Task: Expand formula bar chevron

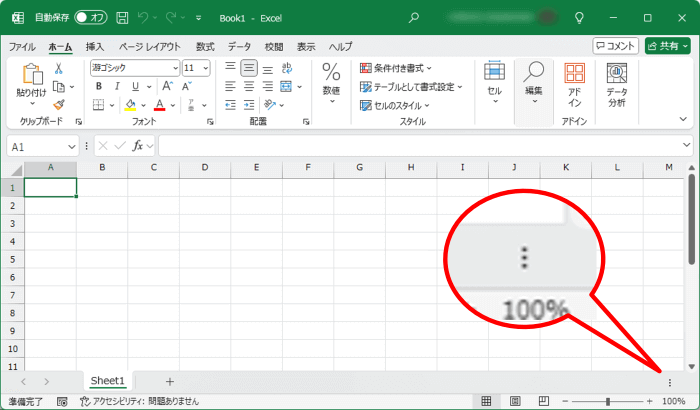Action: click(686, 145)
